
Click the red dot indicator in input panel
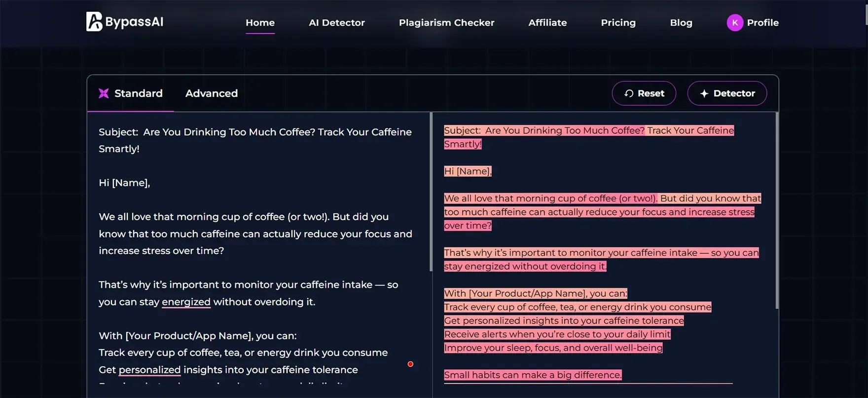[x=410, y=364]
